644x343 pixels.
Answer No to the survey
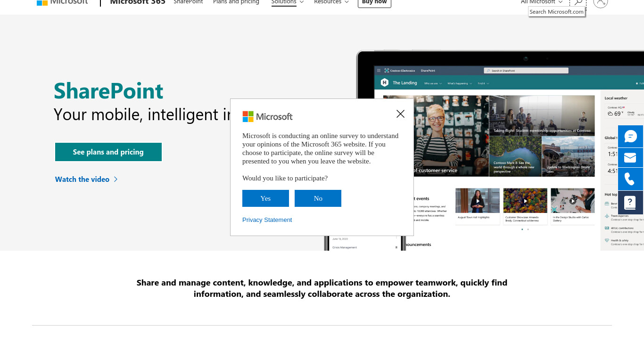tap(318, 198)
